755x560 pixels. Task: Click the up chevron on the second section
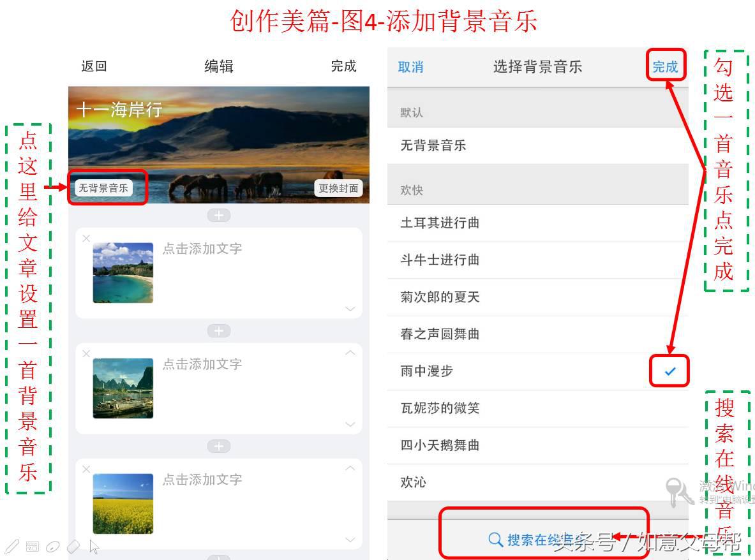click(350, 352)
